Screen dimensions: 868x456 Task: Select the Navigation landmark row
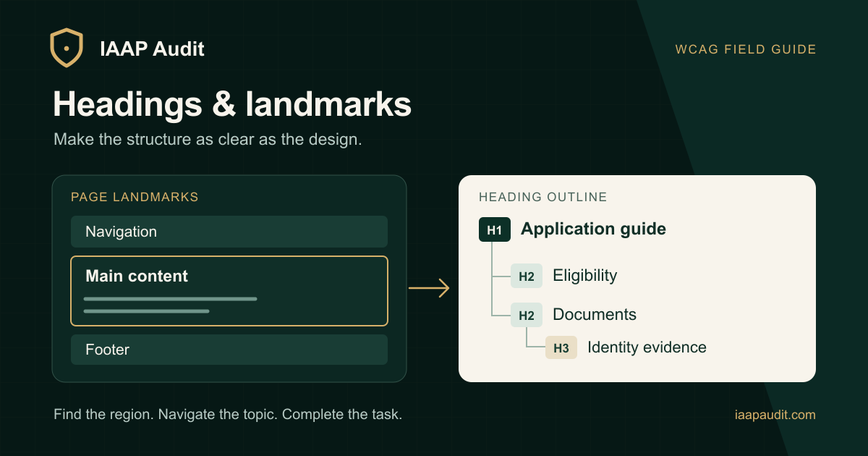pyautogui.click(x=229, y=232)
